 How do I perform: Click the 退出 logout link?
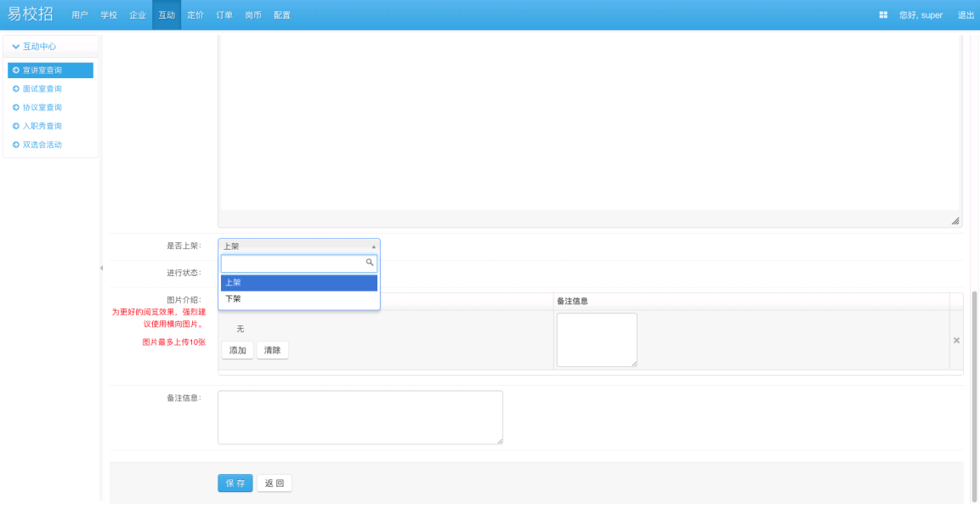966,15
